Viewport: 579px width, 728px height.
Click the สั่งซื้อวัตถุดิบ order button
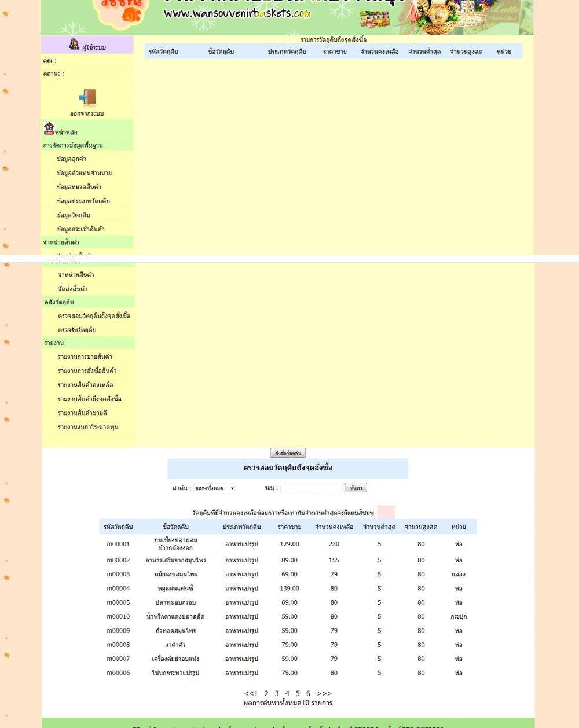pyautogui.click(x=288, y=453)
